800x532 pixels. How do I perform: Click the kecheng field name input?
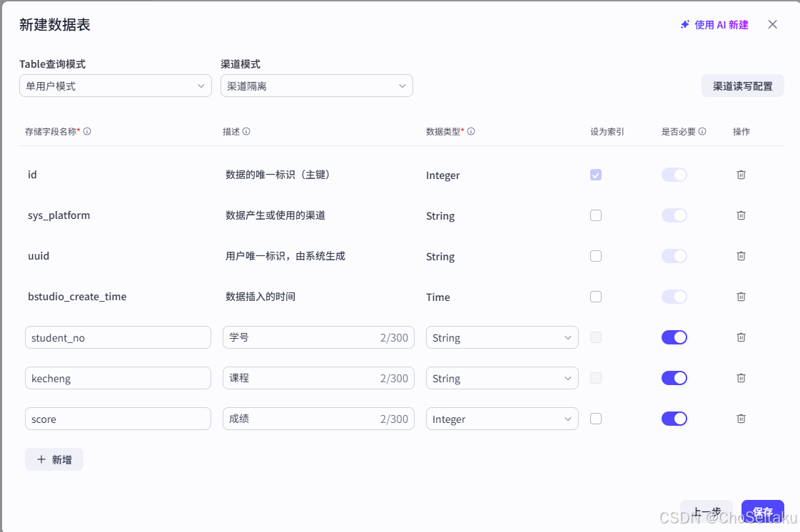pos(118,378)
